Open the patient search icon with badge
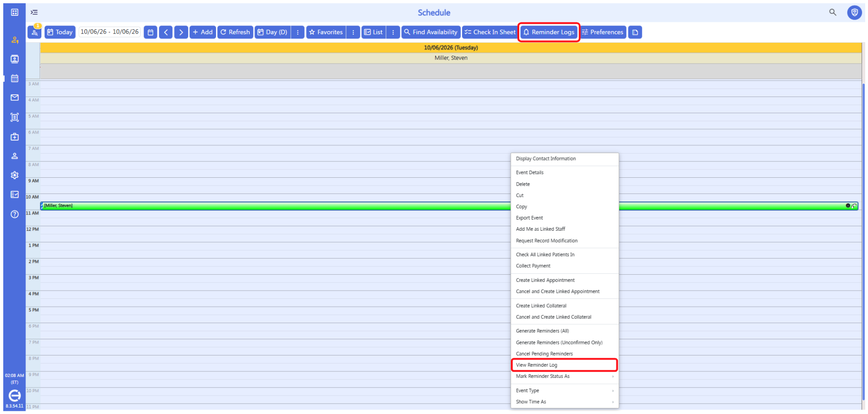Viewport: 868px width, 414px height. coord(35,32)
